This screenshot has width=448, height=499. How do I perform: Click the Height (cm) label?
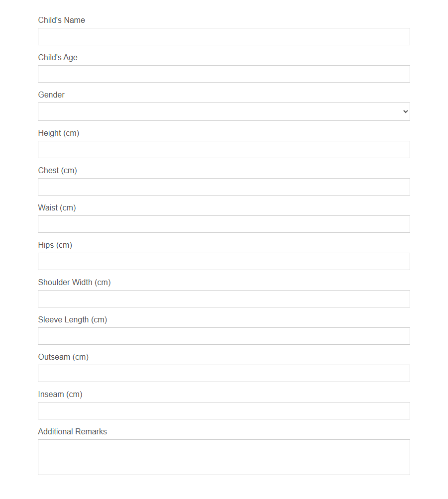58,133
